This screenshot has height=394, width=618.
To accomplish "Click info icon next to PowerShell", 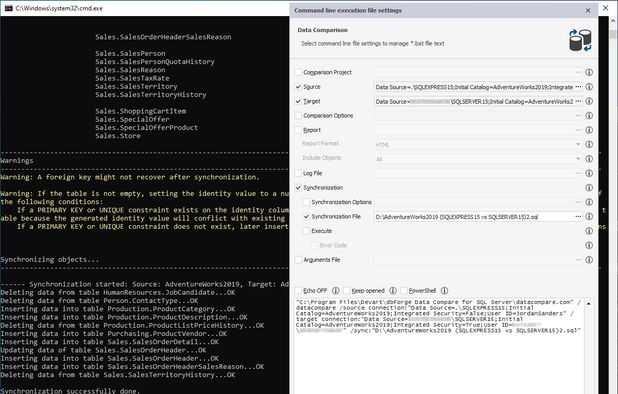I will tap(444, 291).
